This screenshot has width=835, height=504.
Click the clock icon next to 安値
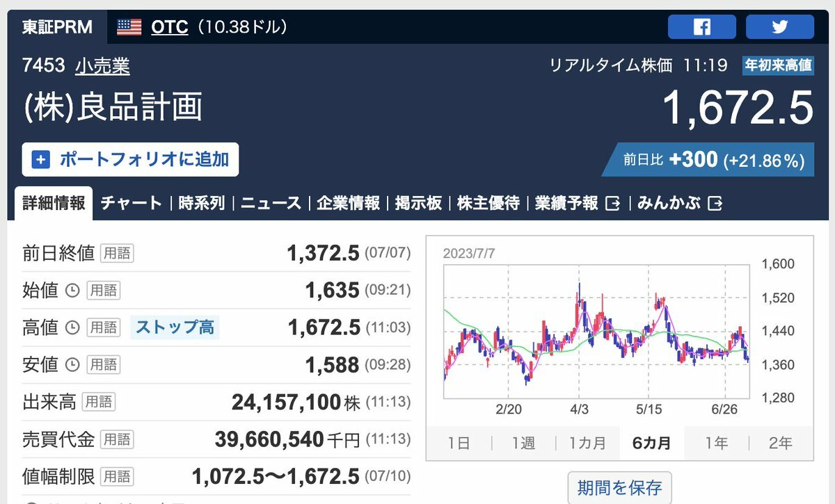72,364
